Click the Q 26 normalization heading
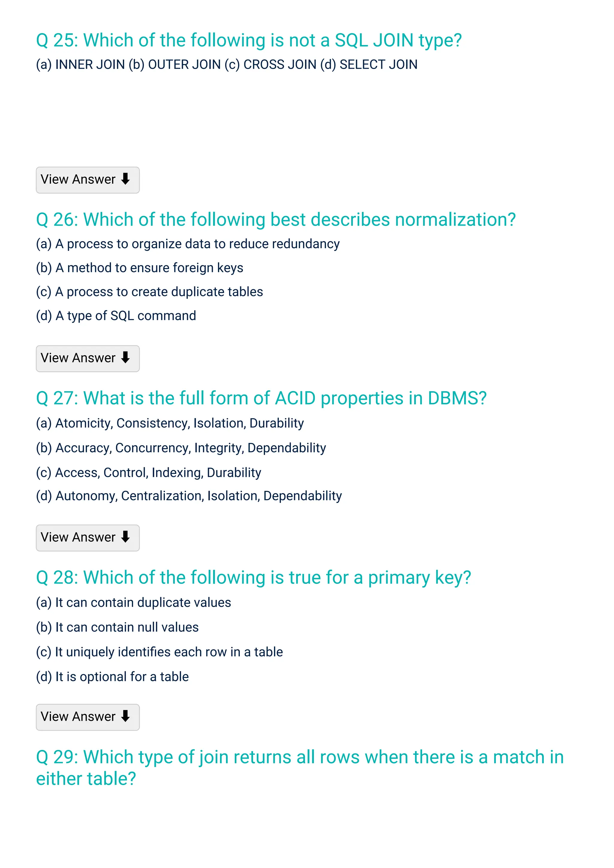614x868 pixels. click(x=276, y=219)
